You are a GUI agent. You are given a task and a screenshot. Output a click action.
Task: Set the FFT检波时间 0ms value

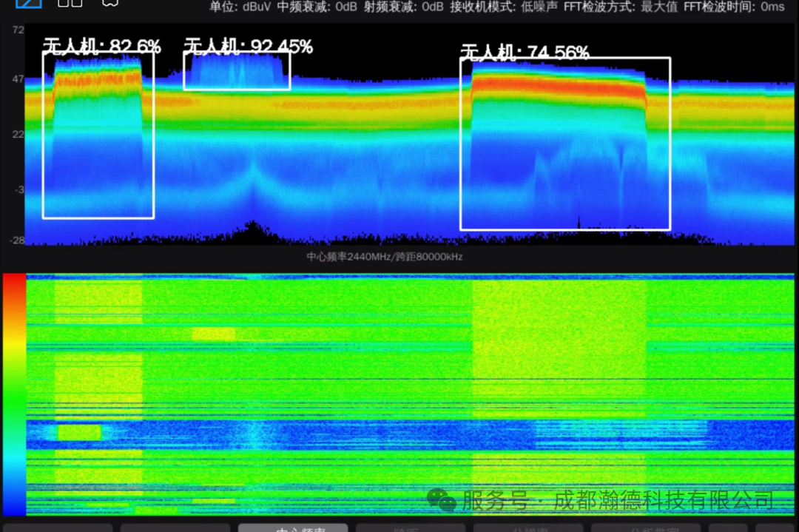[x=734, y=7]
